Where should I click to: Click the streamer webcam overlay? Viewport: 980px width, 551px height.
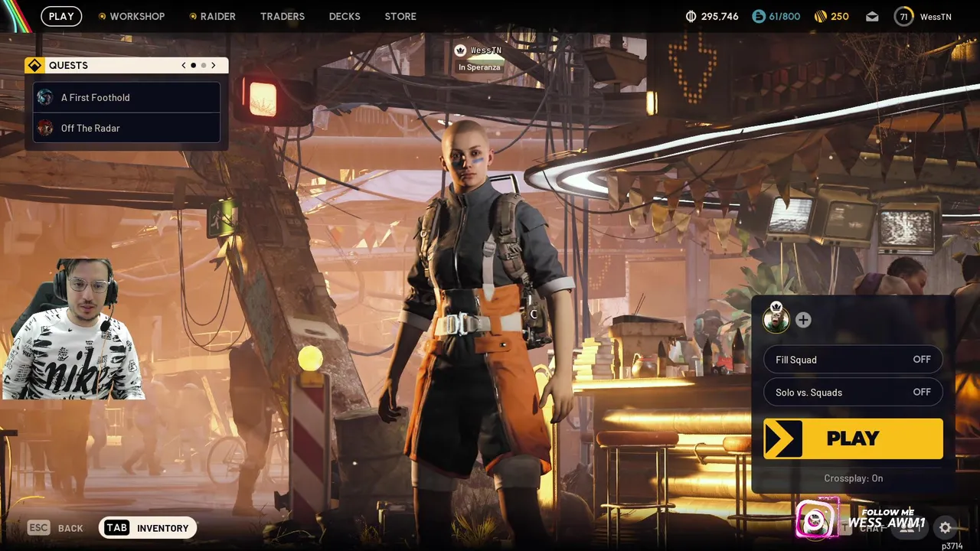pos(73,328)
